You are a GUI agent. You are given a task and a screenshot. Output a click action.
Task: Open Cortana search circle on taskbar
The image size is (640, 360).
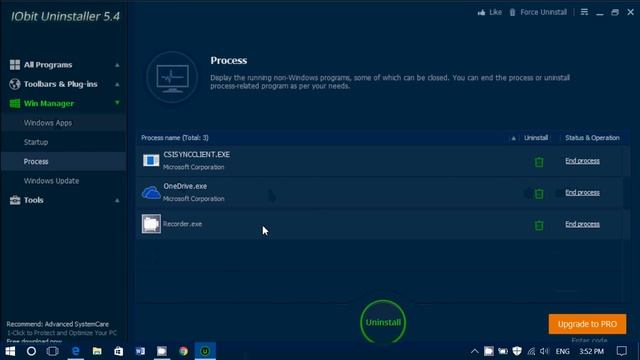pos(31,351)
